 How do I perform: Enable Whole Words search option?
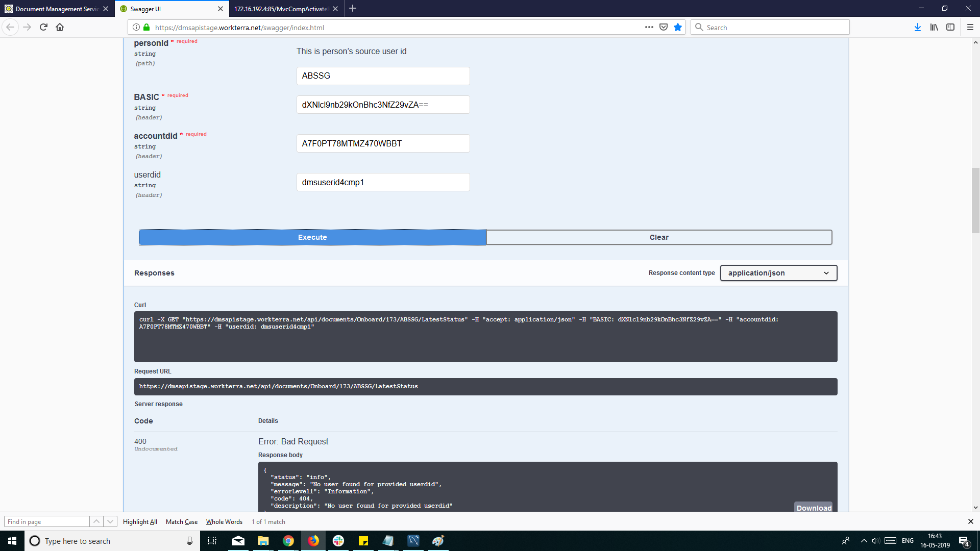coord(224,521)
